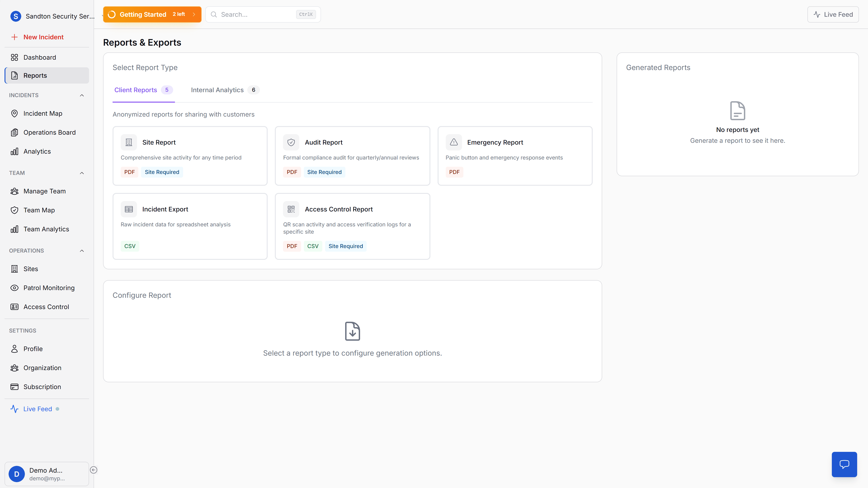Click the Access Control badge icon
This screenshot has height=488, width=868.
coord(14,307)
